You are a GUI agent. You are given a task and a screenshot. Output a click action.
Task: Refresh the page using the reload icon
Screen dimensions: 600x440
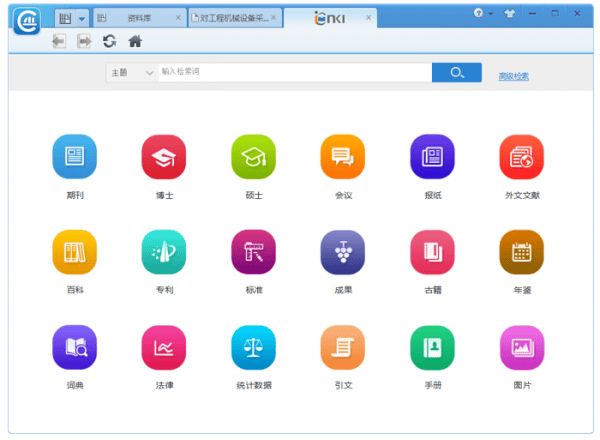tap(109, 41)
